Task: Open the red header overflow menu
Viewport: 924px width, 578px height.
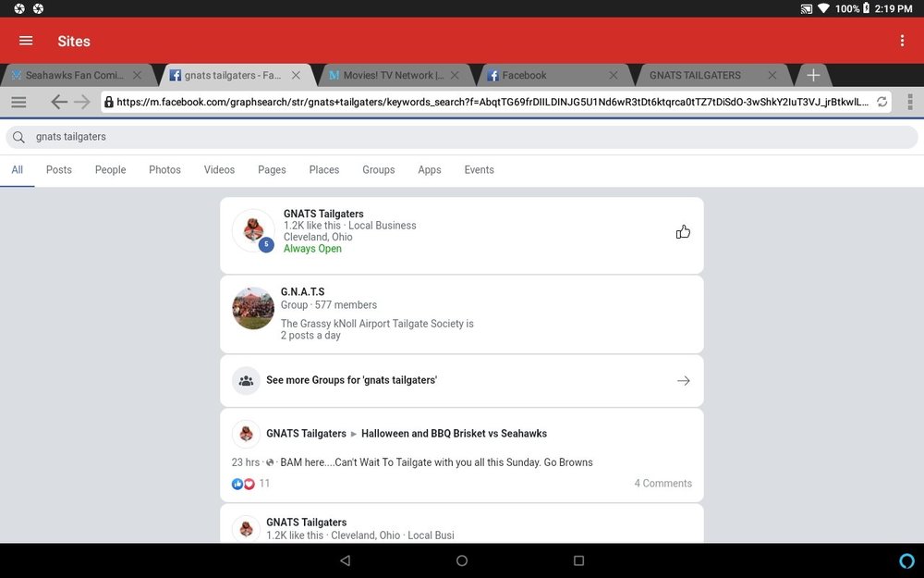Action: (902, 41)
